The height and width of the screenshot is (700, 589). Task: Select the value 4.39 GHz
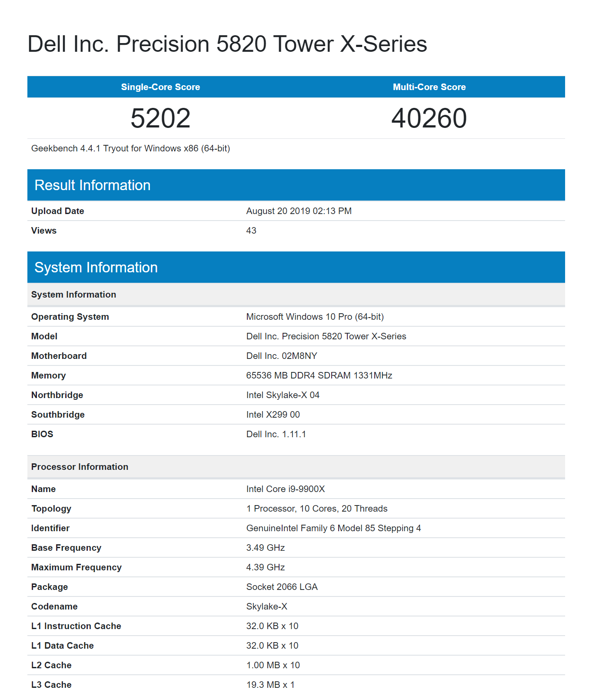point(266,567)
